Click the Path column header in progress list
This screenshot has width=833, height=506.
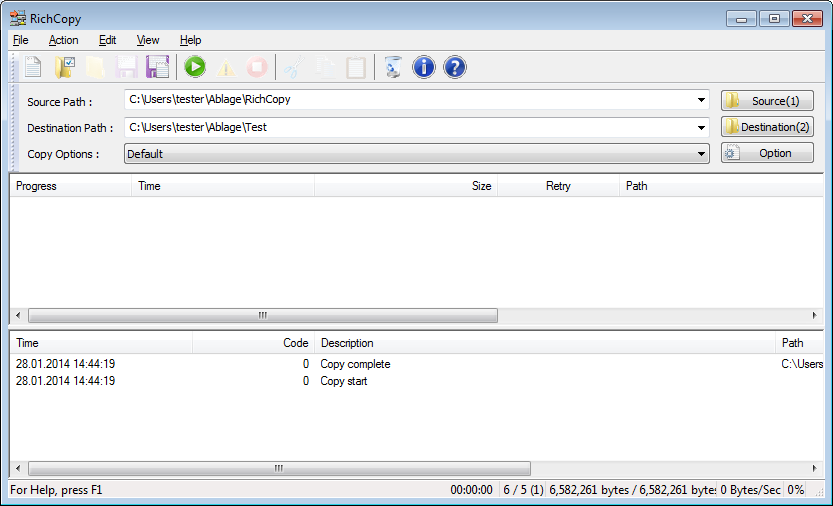click(721, 186)
